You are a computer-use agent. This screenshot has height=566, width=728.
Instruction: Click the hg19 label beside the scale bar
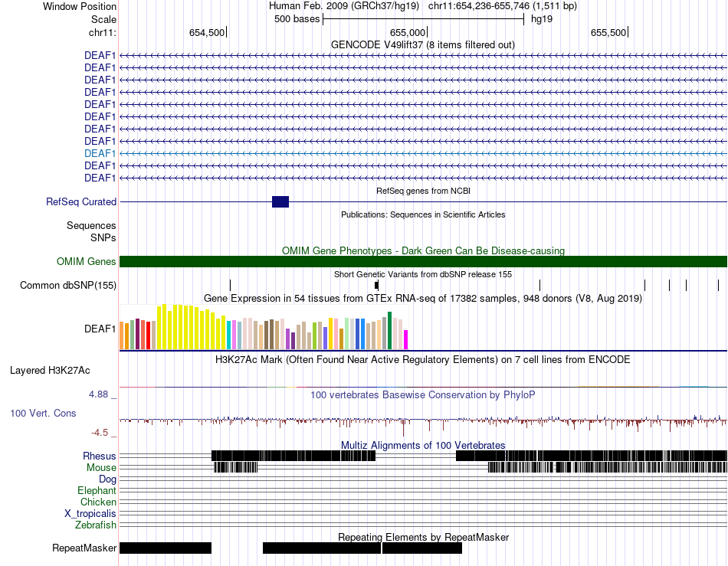[x=541, y=19]
